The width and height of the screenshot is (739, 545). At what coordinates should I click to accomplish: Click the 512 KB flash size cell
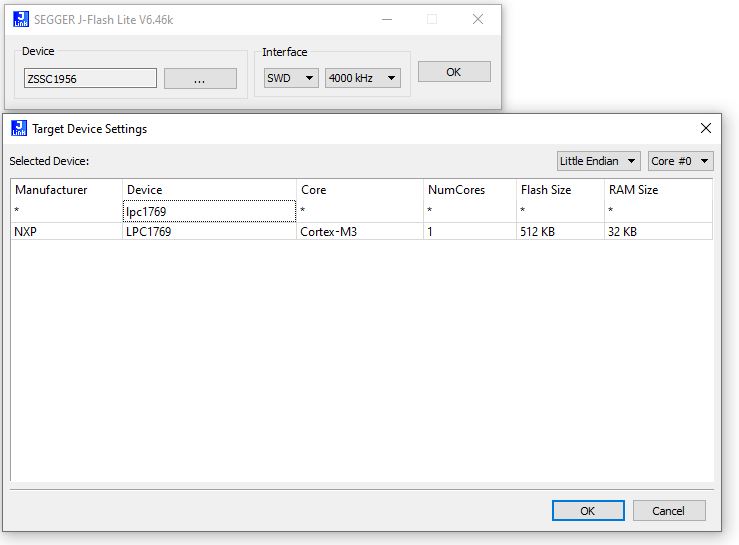tap(560, 231)
